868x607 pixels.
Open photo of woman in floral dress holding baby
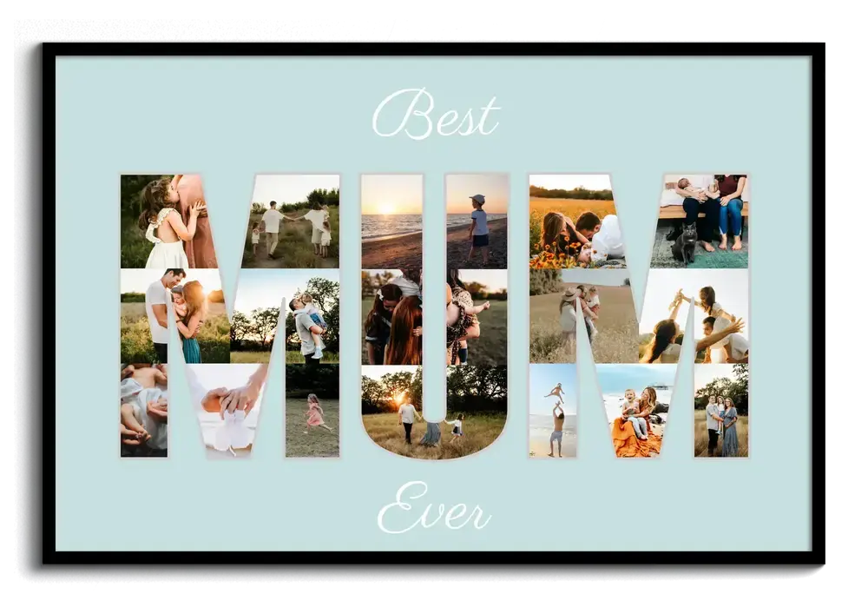point(477,317)
